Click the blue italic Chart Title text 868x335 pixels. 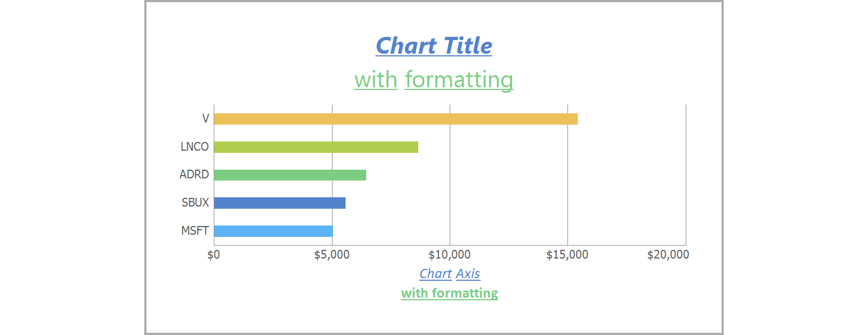click(x=433, y=46)
